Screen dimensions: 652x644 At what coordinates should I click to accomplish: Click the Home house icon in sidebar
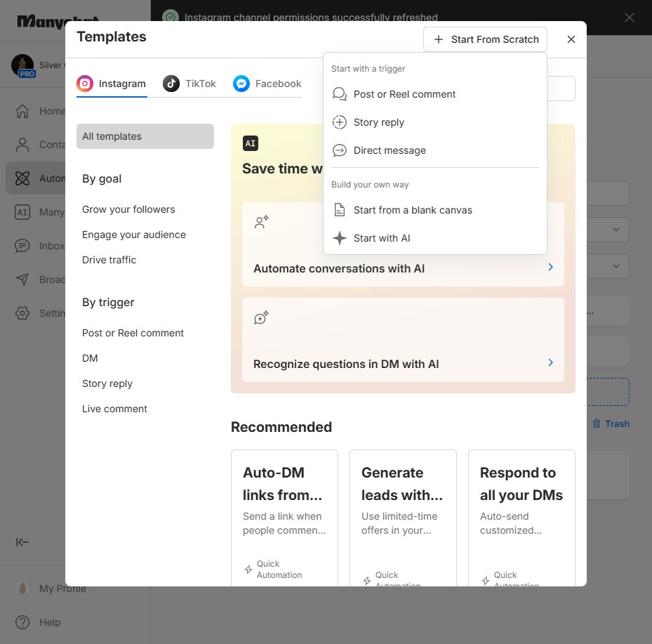[22, 111]
